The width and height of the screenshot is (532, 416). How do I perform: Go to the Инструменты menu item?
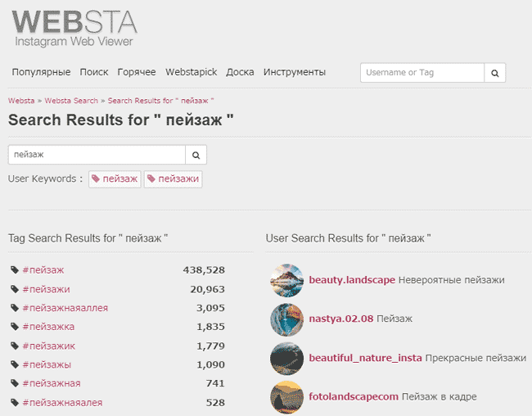tap(295, 72)
